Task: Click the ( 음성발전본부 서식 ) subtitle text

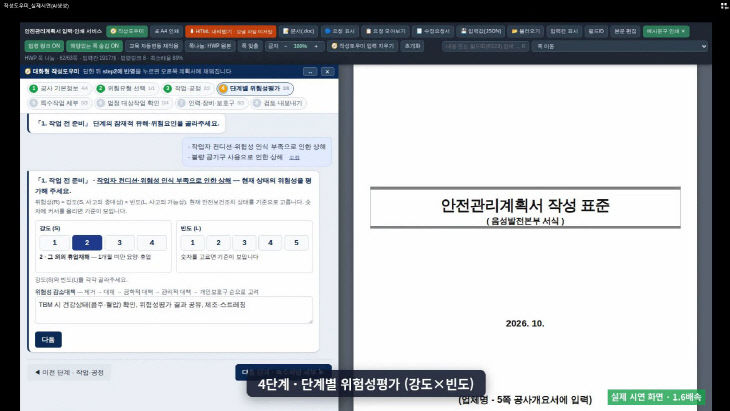Action: 525,221
